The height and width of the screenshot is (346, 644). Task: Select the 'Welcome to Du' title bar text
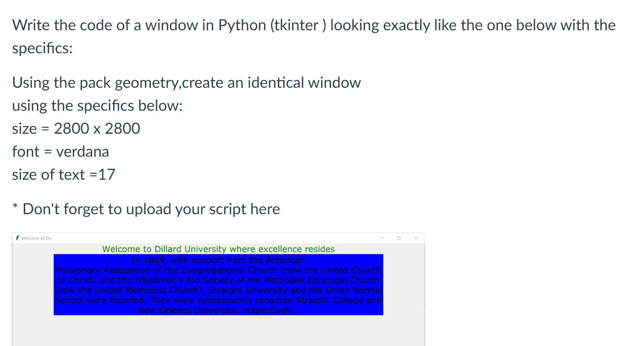pyautogui.click(x=36, y=238)
